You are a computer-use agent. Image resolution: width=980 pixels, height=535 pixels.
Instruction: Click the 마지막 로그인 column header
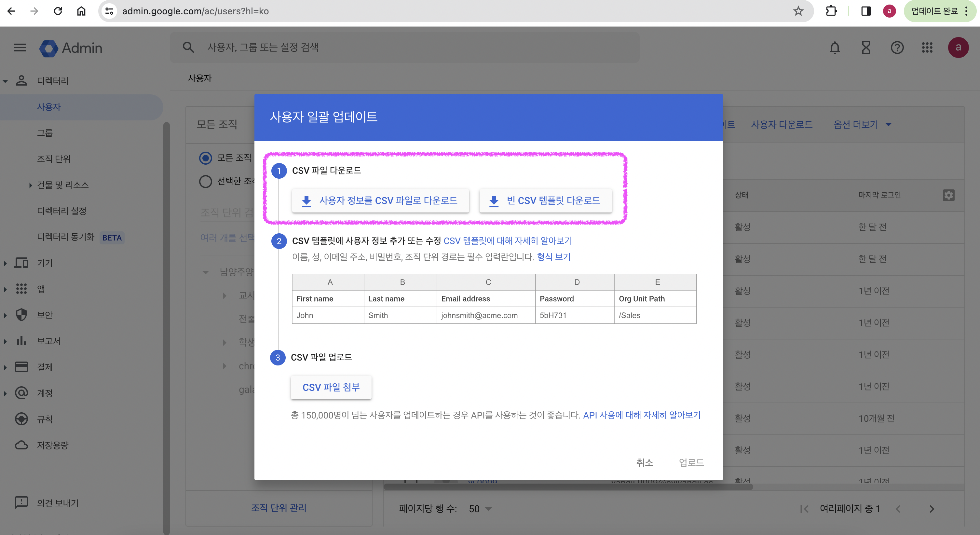[x=879, y=195]
